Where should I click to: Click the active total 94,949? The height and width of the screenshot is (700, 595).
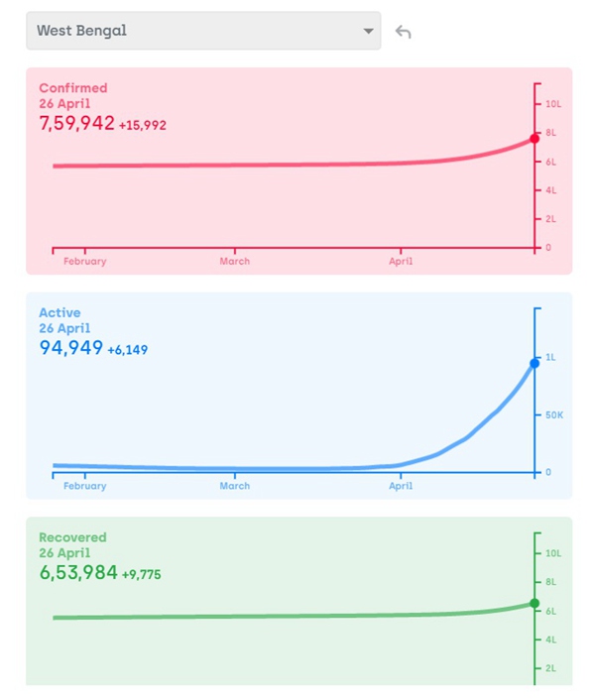70,348
